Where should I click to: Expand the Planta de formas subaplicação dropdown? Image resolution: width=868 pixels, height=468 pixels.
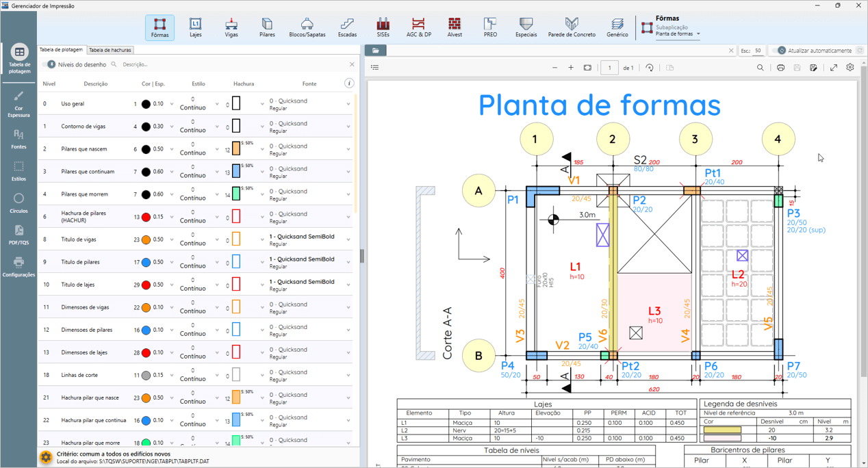[698, 34]
